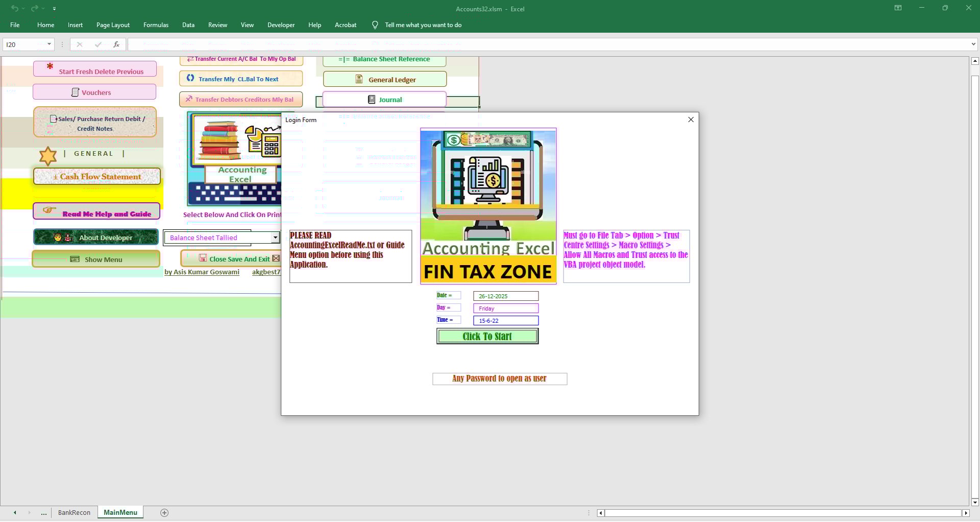
Task: Open Balance Sheet Reference button
Action: [x=385, y=60]
